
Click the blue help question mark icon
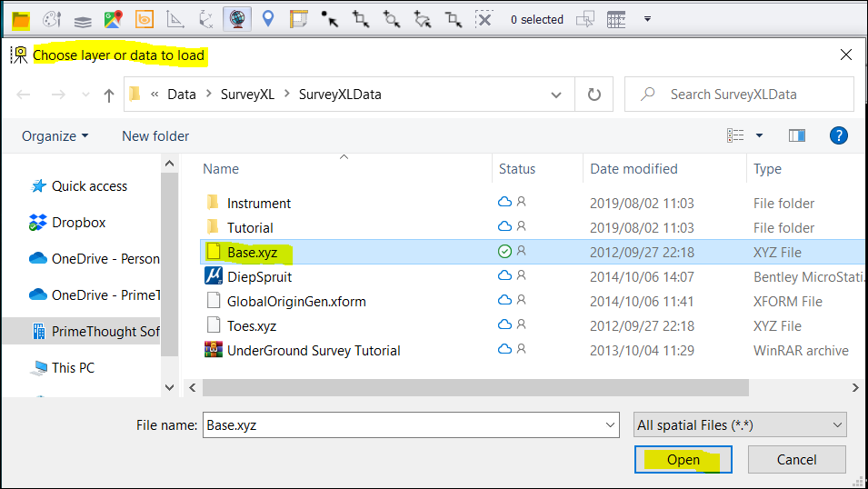838,135
